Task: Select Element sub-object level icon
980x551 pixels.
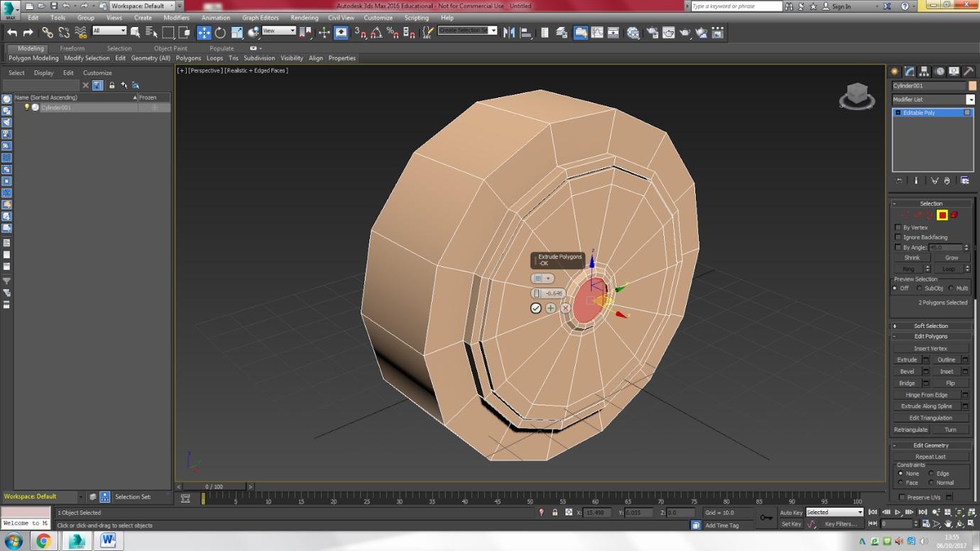Action: tap(954, 215)
